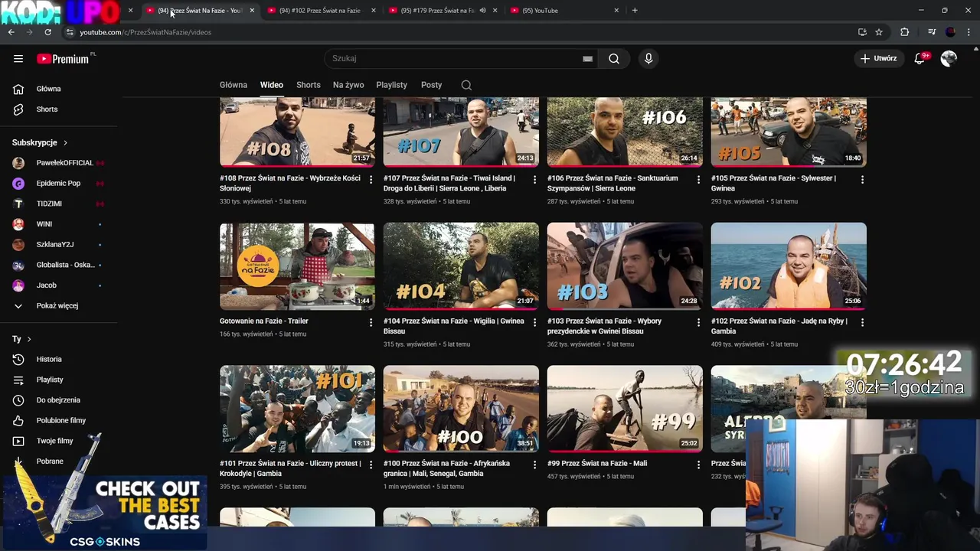The height and width of the screenshot is (551, 980).
Task: Reload the page in browser
Action: coord(47,32)
